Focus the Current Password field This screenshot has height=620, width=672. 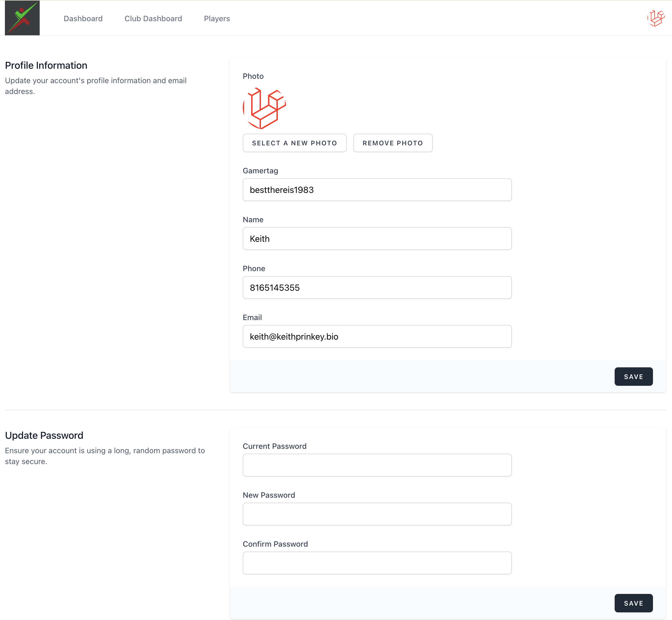pos(377,465)
